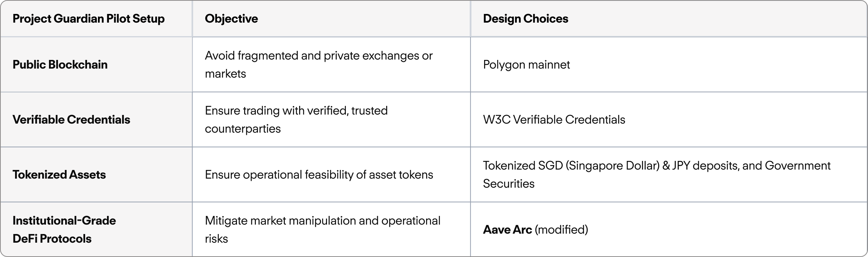868x257 pixels.
Task: Select the 'W3C Verifiable Credentials' cell
Action: tap(554, 119)
